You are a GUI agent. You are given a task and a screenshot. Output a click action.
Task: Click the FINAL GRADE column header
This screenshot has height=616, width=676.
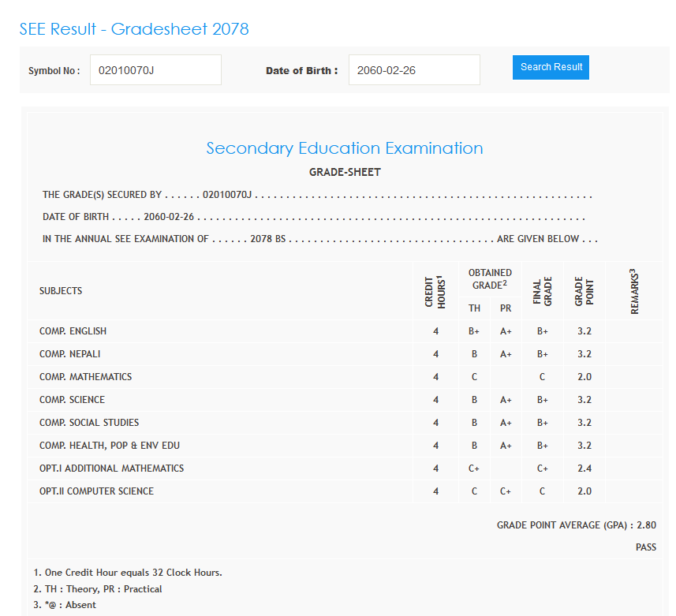tap(543, 291)
